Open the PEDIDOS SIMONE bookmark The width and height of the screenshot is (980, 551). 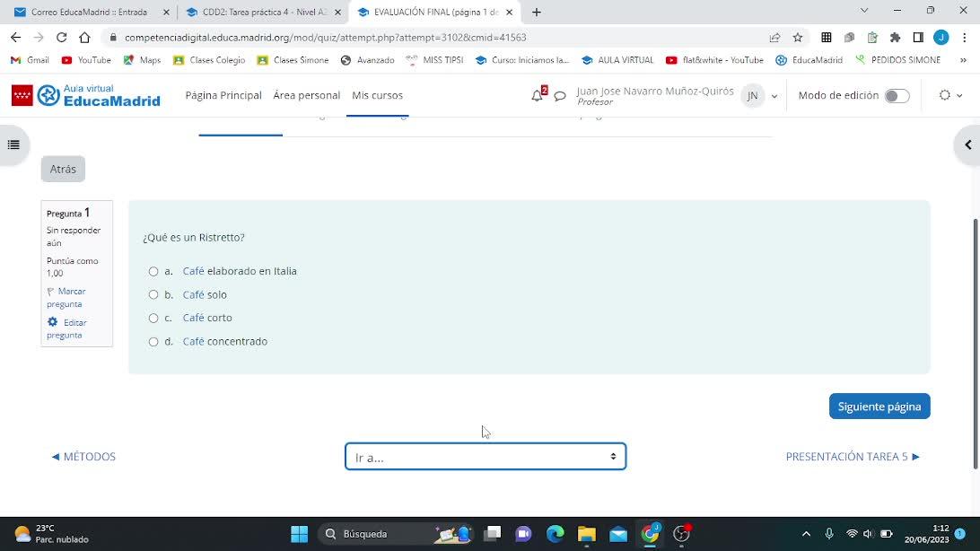(897, 60)
